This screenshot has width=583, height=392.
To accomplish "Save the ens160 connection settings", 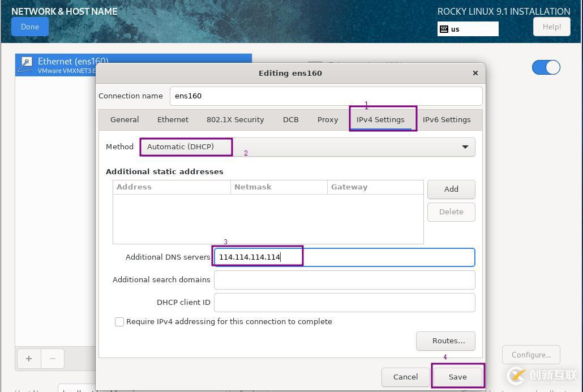I will [458, 377].
